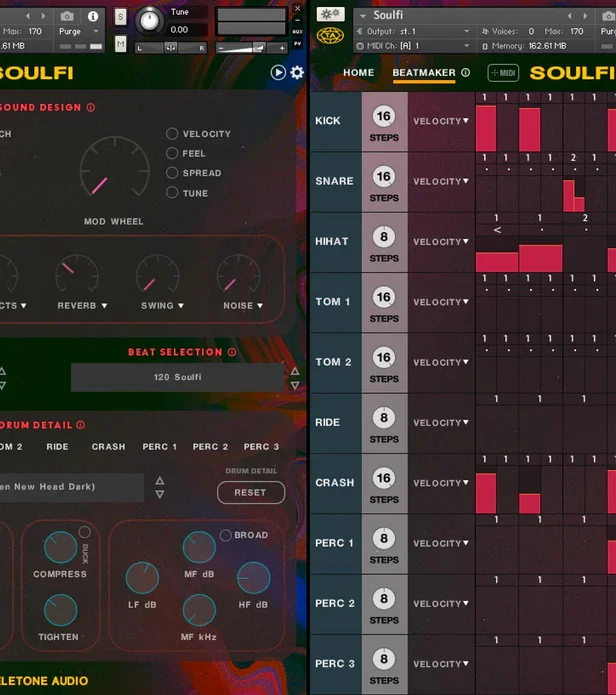The height and width of the screenshot is (695, 616).
Task: Click the camera snapshot icon in left header
Action: click(67, 16)
